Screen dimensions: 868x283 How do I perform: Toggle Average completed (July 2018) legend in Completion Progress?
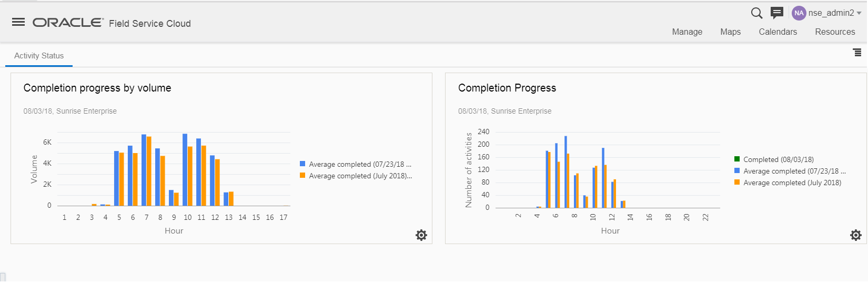pyautogui.click(x=792, y=183)
